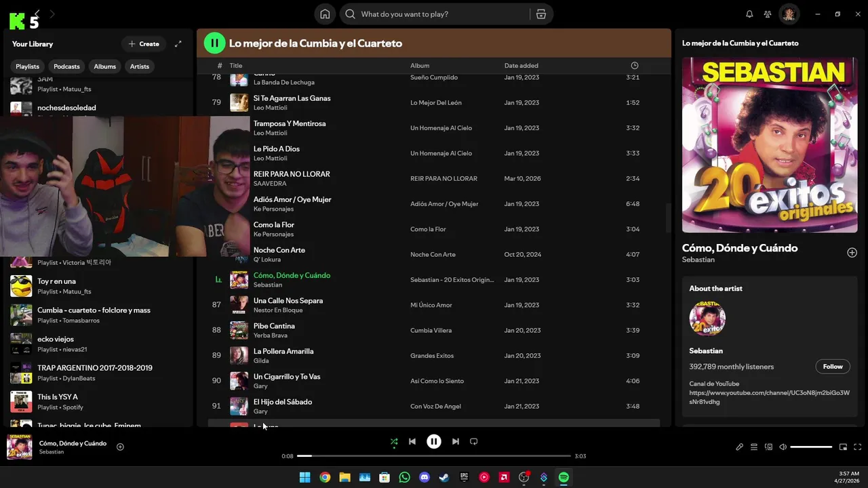The height and width of the screenshot is (488, 868).
Task: Filter library by Podcasts
Action: click(x=66, y=66)
